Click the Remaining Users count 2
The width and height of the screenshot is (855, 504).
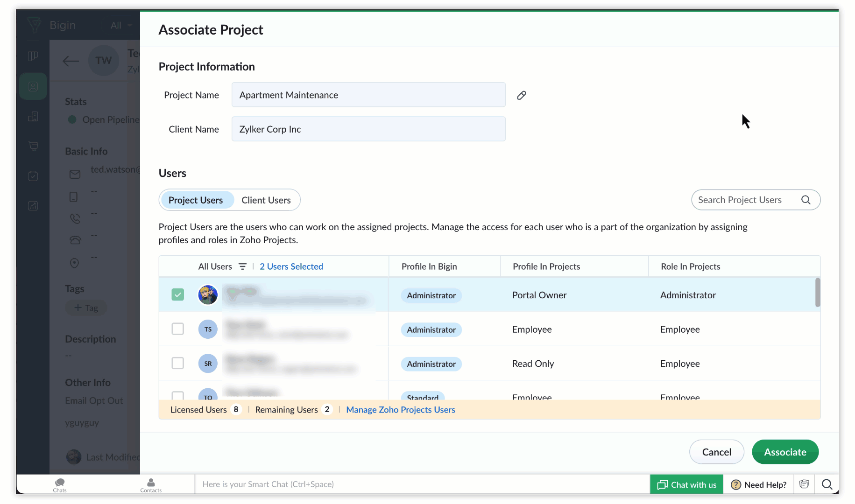tap(327, 409)
